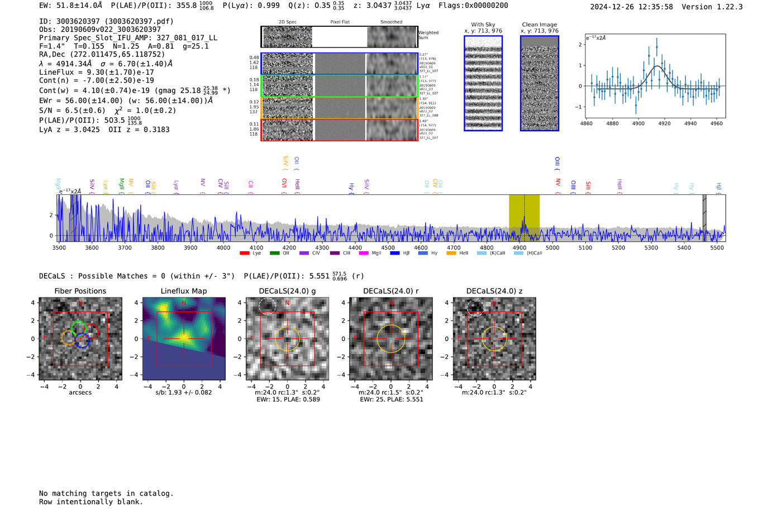Image resolution: width=782 pixels, height=532 pixels.
Task: Click the Obs: 20190609v022_3003620397 line
Action: [x=100, y=30]
